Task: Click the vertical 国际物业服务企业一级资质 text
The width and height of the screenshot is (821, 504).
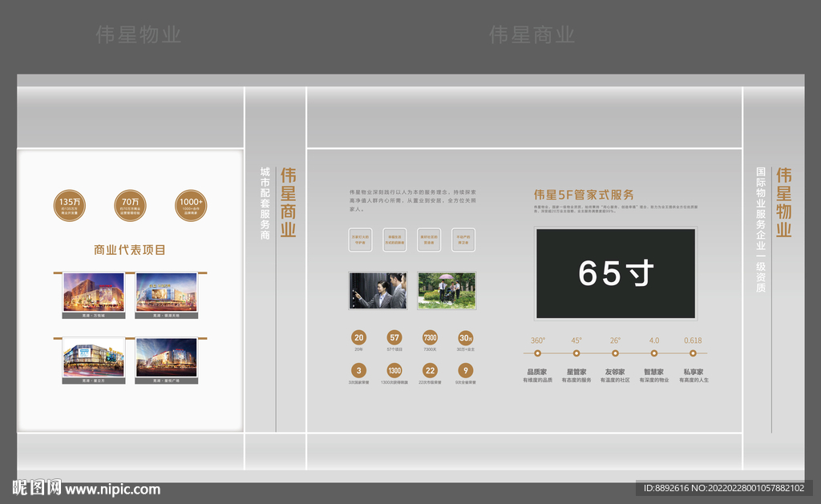Action: 761,230
